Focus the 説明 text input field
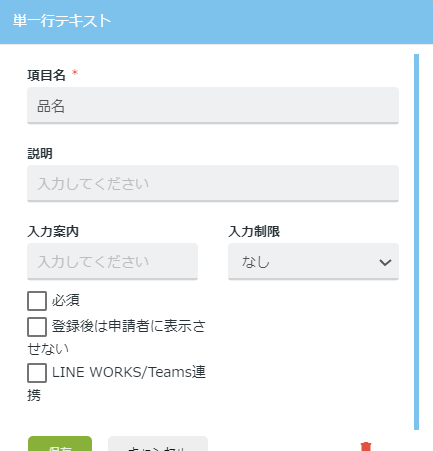The height and width of the screenshot is (451, 433). tap(213, 184)
